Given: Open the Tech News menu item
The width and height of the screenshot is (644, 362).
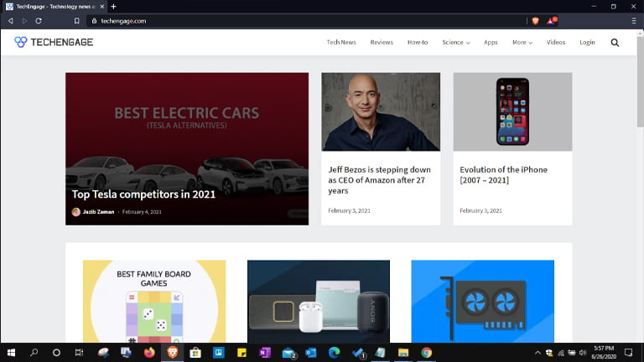Looking at the screenshot, I should [341, 42].
